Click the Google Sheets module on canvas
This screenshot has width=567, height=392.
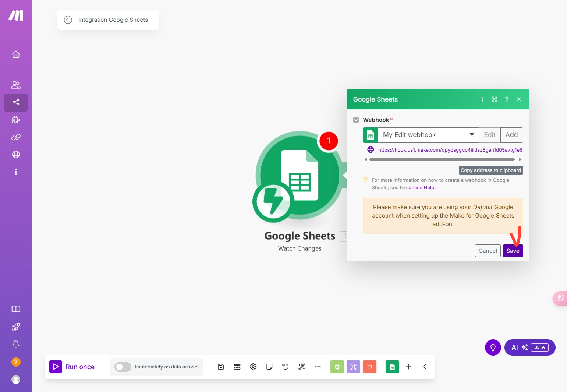click(x=300, y=176)
